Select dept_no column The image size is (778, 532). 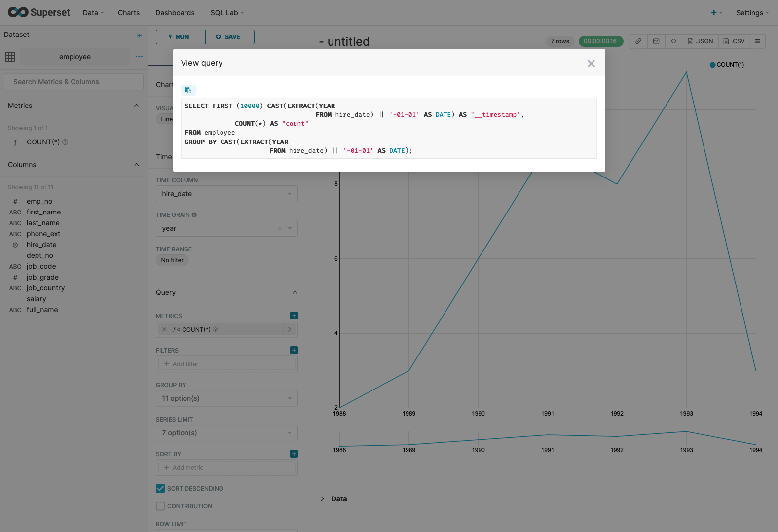point(40,255)
